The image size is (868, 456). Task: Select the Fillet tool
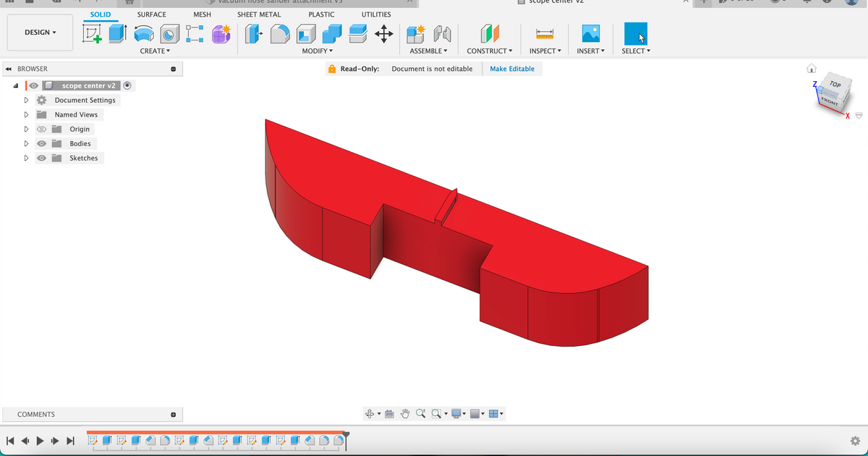pyautogui.click(x=280, y=33)
